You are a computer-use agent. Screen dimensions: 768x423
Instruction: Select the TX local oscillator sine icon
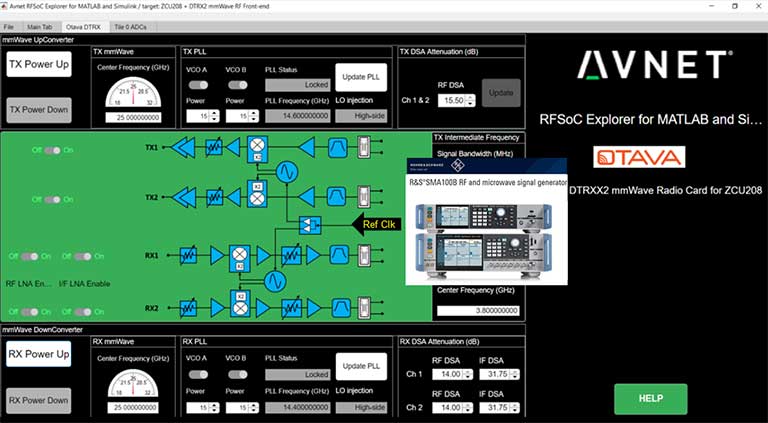point(285,171)
